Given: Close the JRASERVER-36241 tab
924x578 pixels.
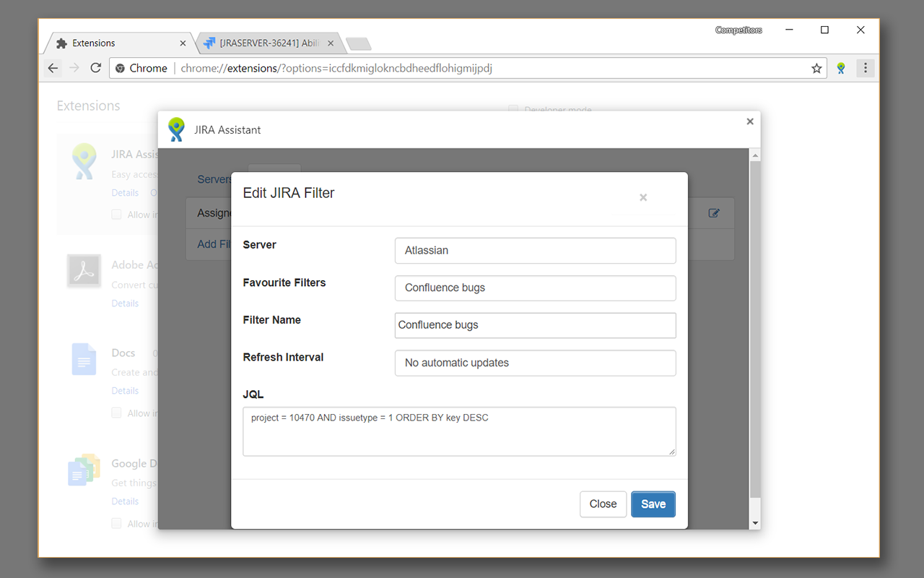Looking at the screenshot, I should [331, 43].
